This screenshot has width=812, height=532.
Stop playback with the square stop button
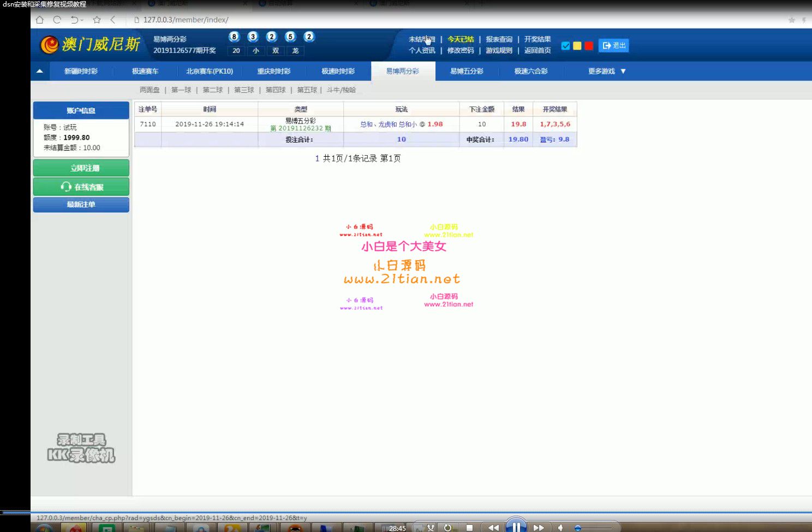pos(469,528)
